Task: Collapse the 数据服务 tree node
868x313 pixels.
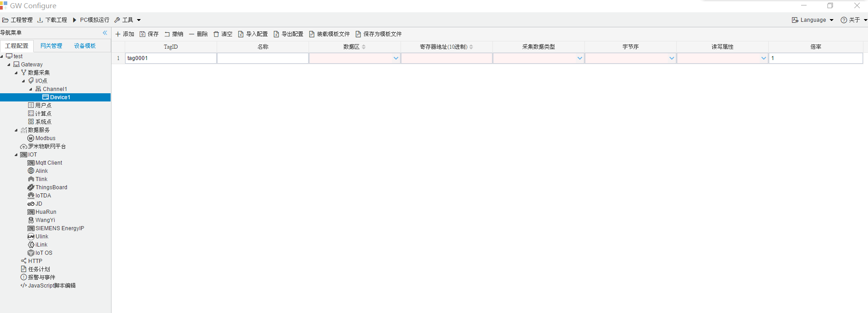Action: coord(16,130)
